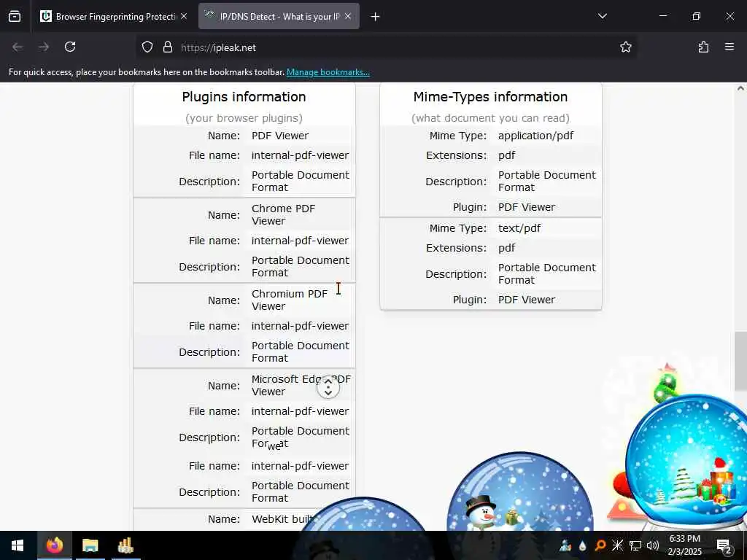The width and height of the screenshot is (747, 560).
Task: Open the clock showing 6:33 PM
Action: click(684, 545)
